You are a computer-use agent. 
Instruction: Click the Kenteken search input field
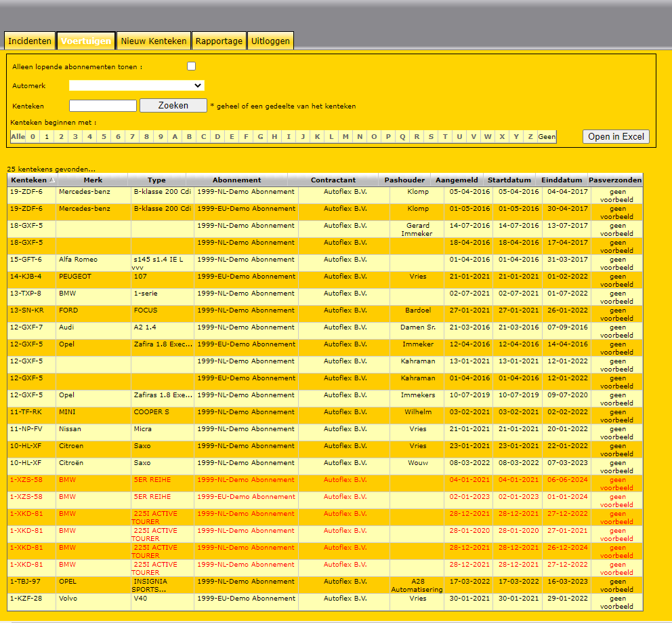pyautogui.click(x=103, y=106)
